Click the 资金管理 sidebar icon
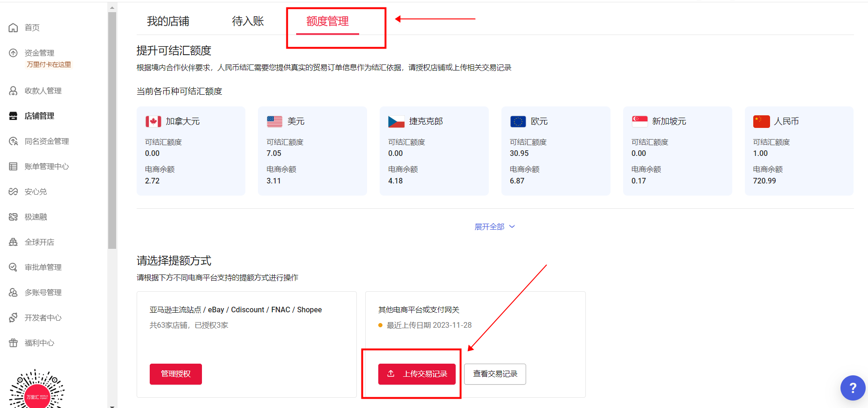Screen dimensions: 868x408 pos(13,53)
